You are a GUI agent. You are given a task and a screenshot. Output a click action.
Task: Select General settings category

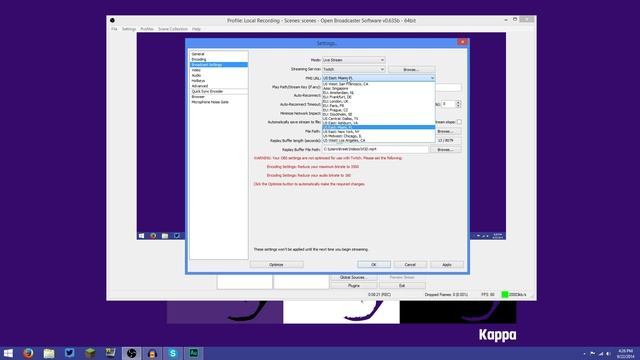pyautogui.click(x=219, y=54)
